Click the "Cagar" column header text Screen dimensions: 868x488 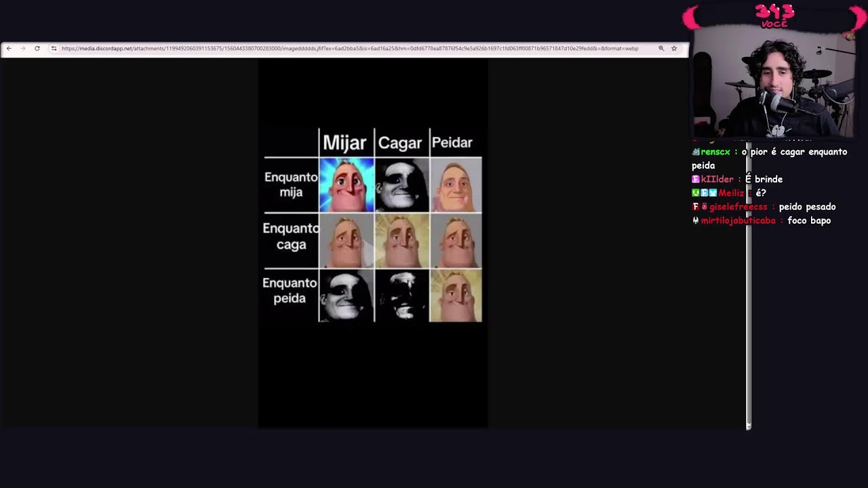(400, 143)
